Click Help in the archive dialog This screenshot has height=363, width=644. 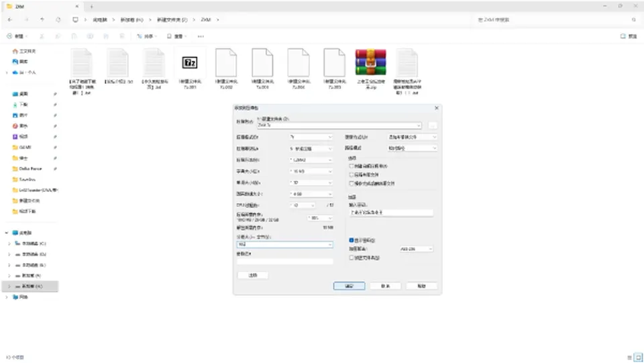(x=421, y=286)
